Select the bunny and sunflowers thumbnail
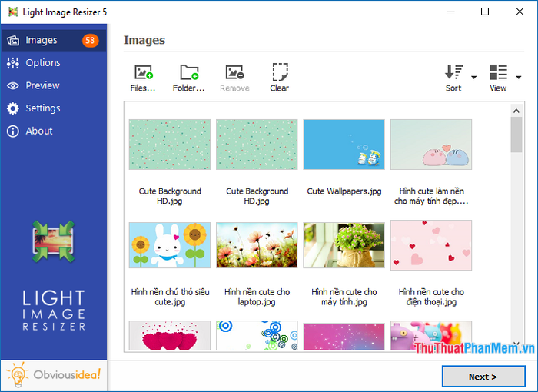538x392 pixels. click(169, 245)
